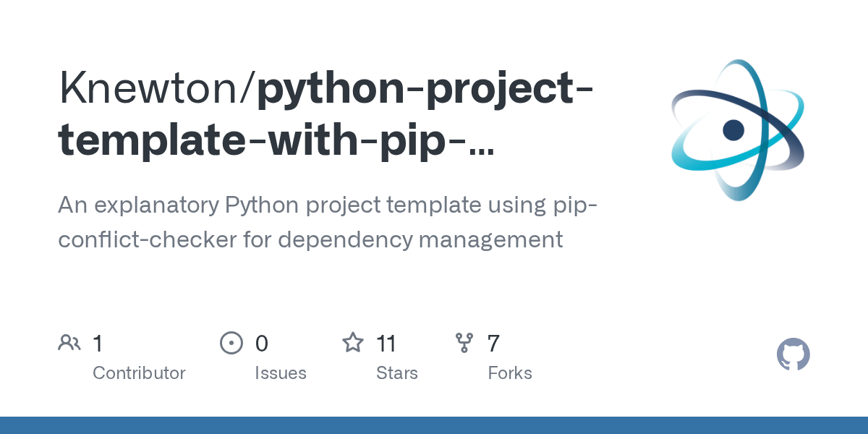Click the fork branch icon
The image size is (868, 434).
point(464,343)
